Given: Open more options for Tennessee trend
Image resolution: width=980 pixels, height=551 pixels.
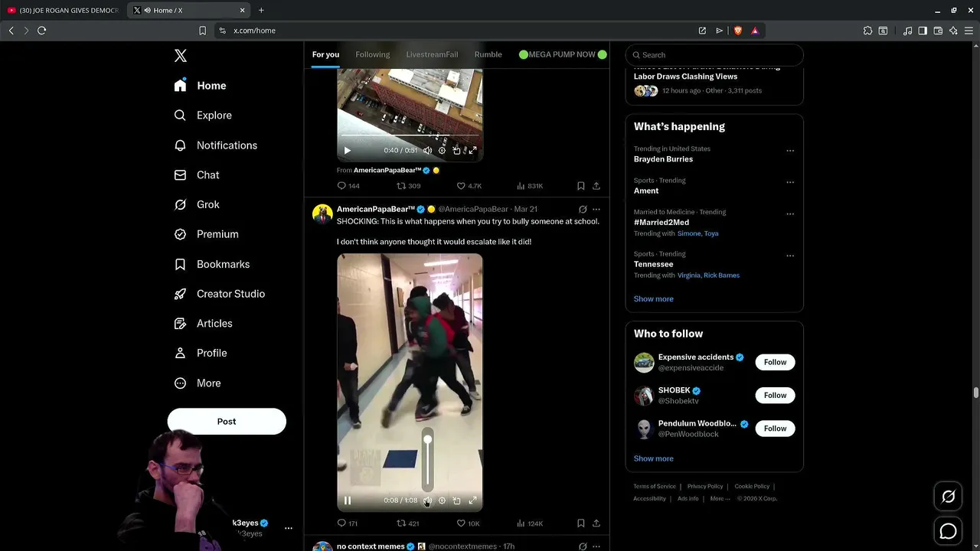Looking at the screenshot, I should 790,256.
